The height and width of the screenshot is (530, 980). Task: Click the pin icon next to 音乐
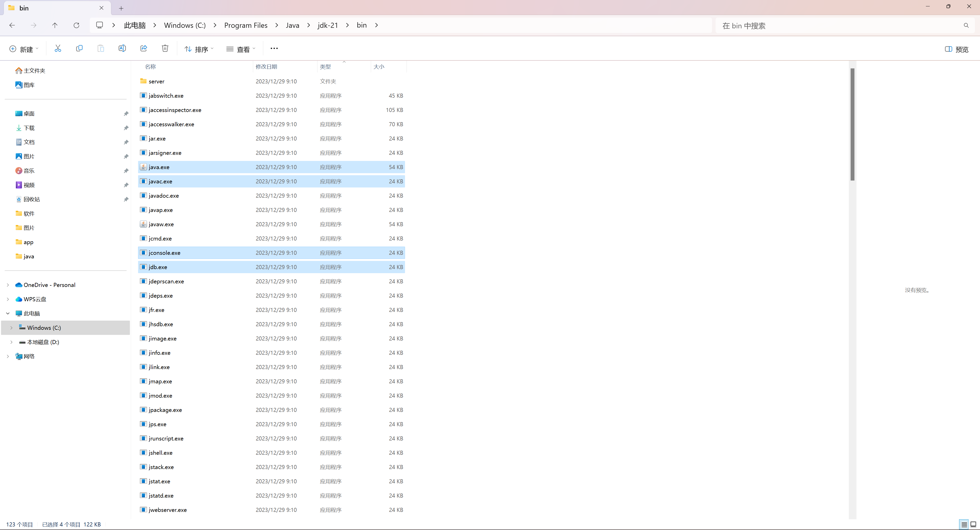126,171
